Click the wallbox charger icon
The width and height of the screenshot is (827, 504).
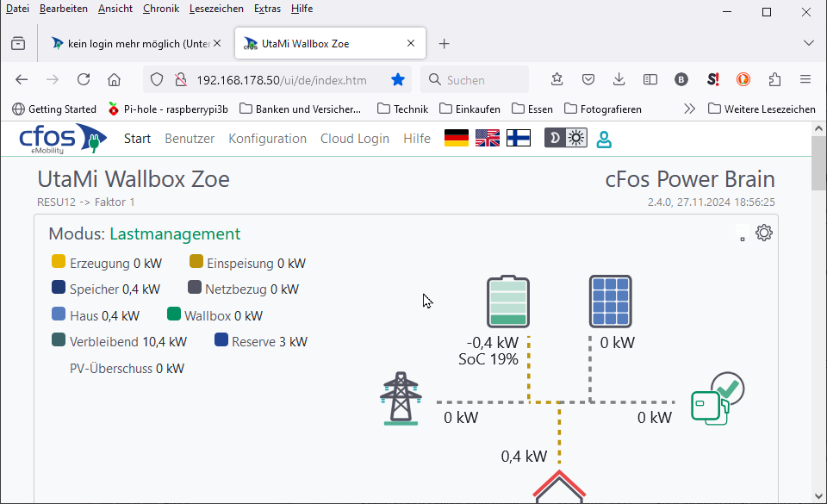tap(718, 399)
